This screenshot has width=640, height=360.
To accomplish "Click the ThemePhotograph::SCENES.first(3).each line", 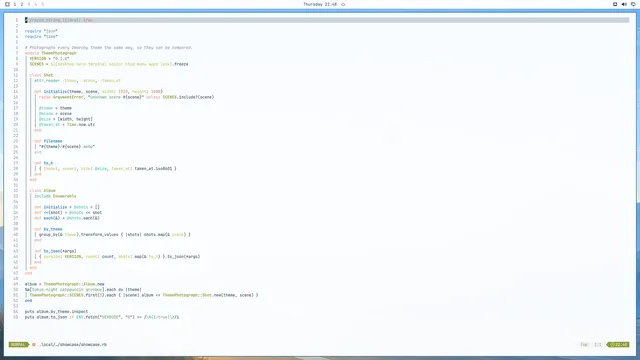I will [x=144, y=295].
